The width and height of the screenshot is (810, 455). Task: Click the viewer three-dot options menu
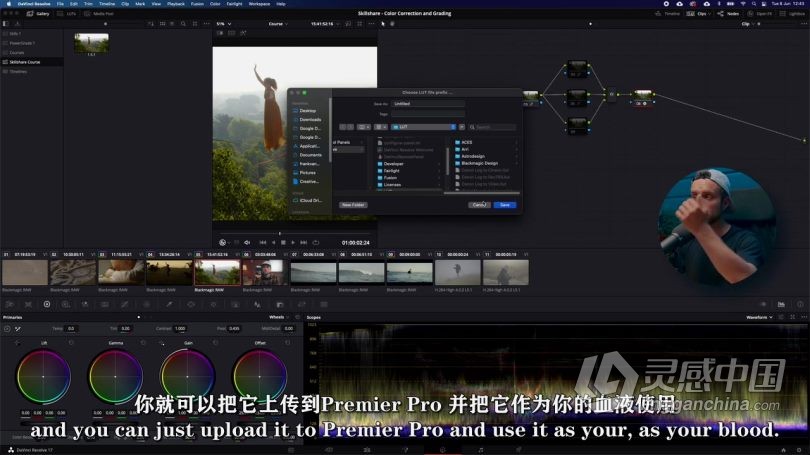click(x=371, y=24)
